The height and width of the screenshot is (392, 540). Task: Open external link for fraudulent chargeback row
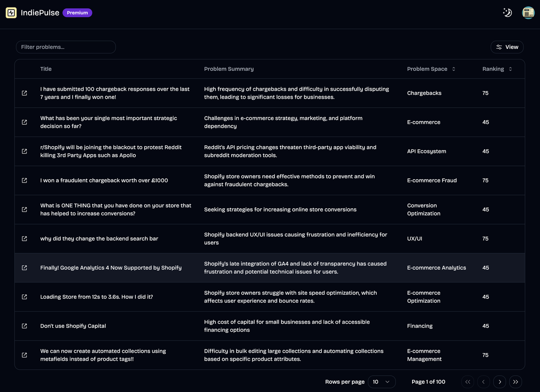[x=24, y=180]
